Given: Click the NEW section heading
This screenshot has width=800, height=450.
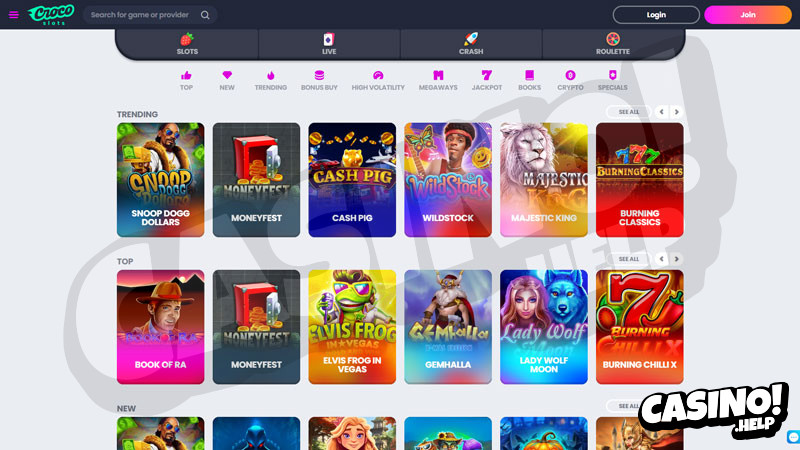Looking at the screenshot, I should click(x=126, y=408).
